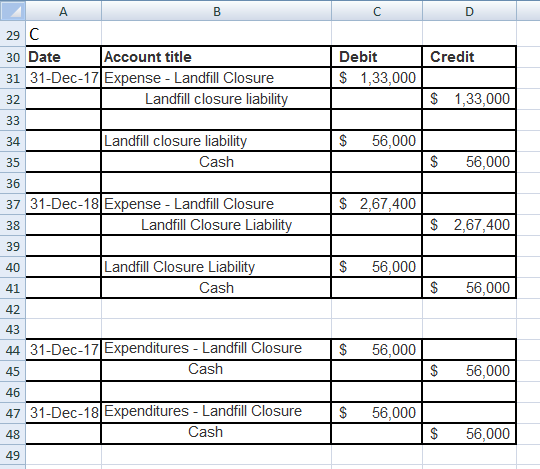540x469 pixels.
Task: Select the 31-Dec-17 date in row 31
Action: tap(63, 78)
